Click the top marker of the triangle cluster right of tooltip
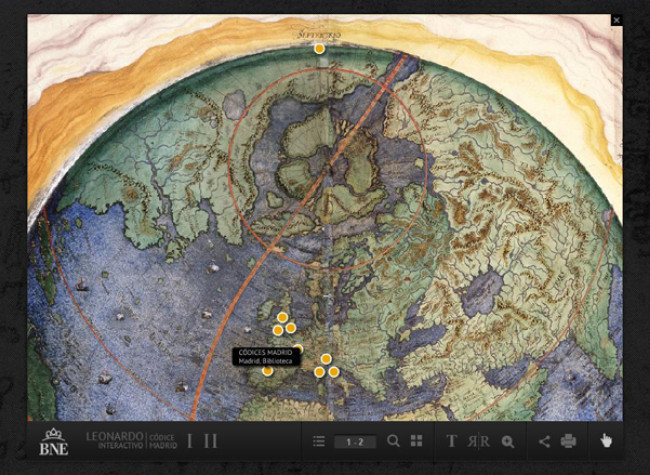 [x=326, y=359]
